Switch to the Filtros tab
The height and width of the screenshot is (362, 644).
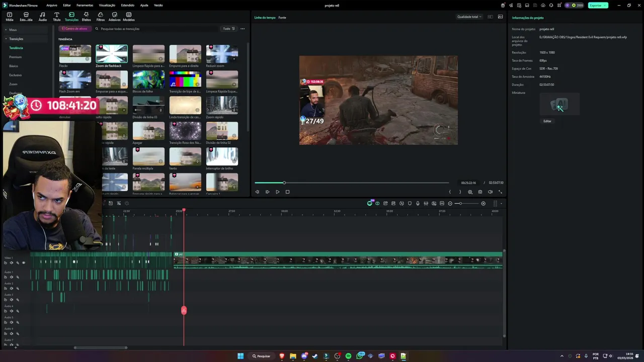pyautogui.click(x=101, y=17)
